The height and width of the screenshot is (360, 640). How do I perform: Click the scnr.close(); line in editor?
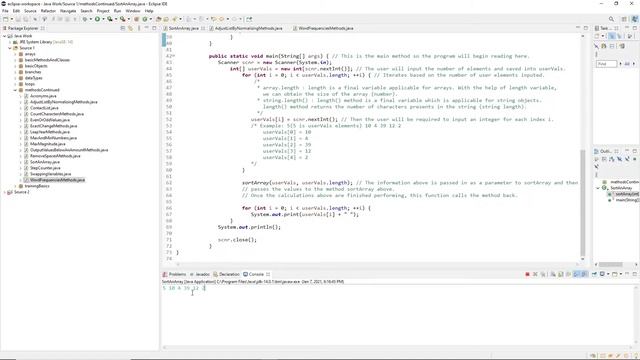tap(237, 240)
